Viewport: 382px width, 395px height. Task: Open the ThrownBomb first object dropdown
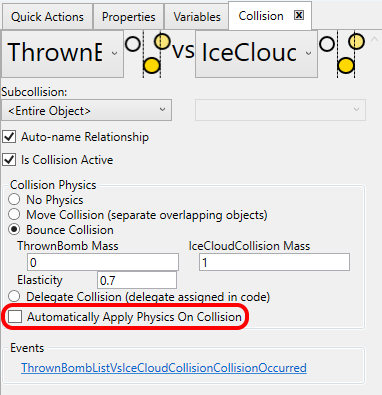(63, 54)
